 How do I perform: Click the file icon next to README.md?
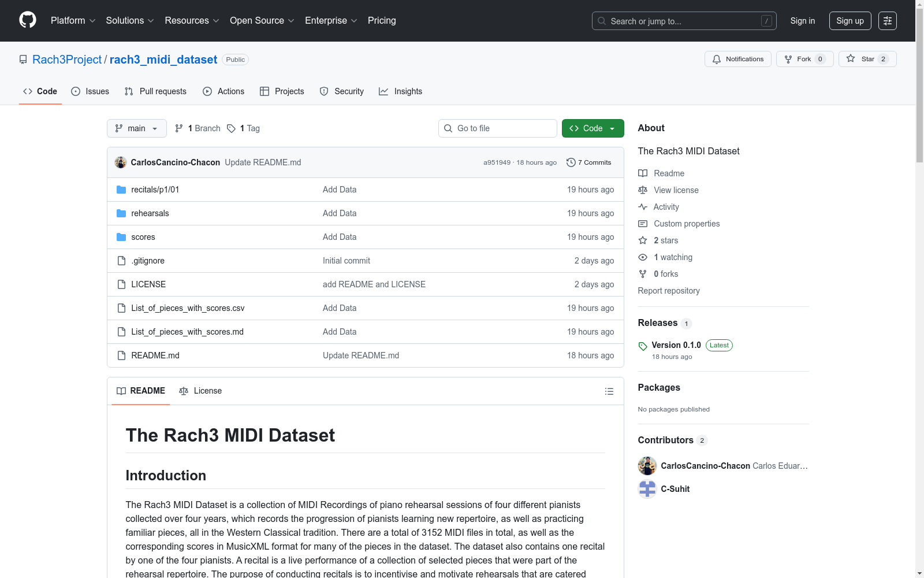point(121,355)
